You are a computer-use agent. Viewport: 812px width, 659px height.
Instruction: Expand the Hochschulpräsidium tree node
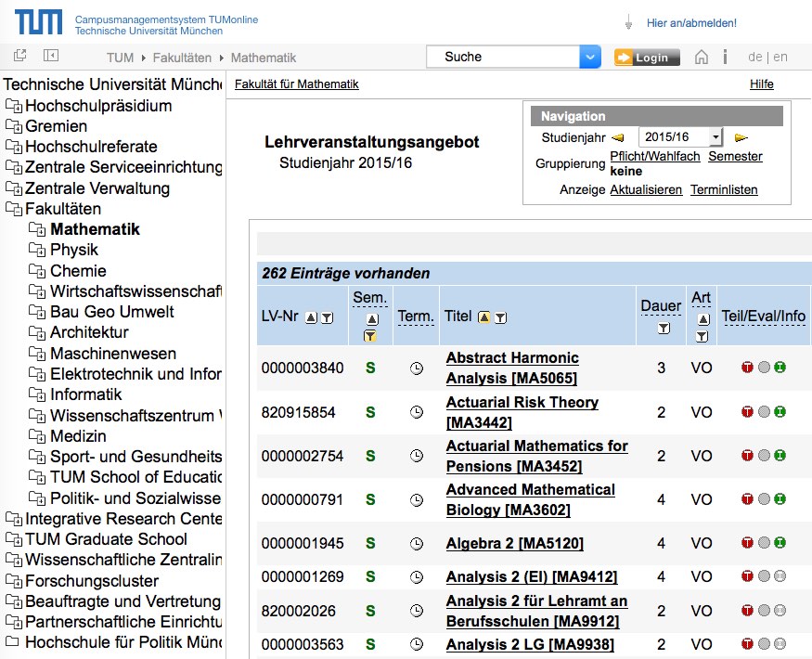(14, 106)
